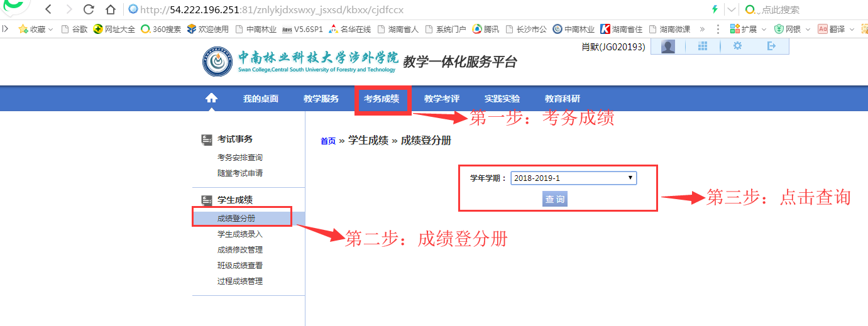
Task: Open the 系统门户 bookmark
Action: click(446, 29)
